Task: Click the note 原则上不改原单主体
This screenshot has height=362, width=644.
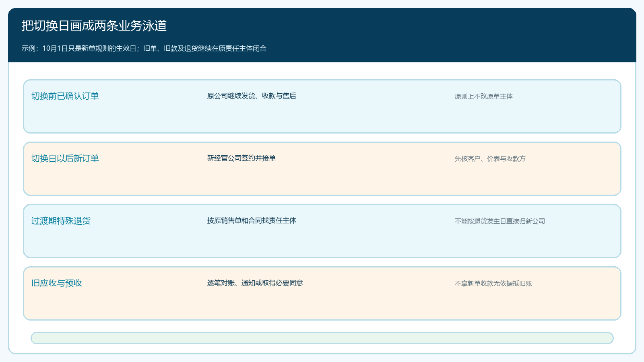Action: (484, 97)
